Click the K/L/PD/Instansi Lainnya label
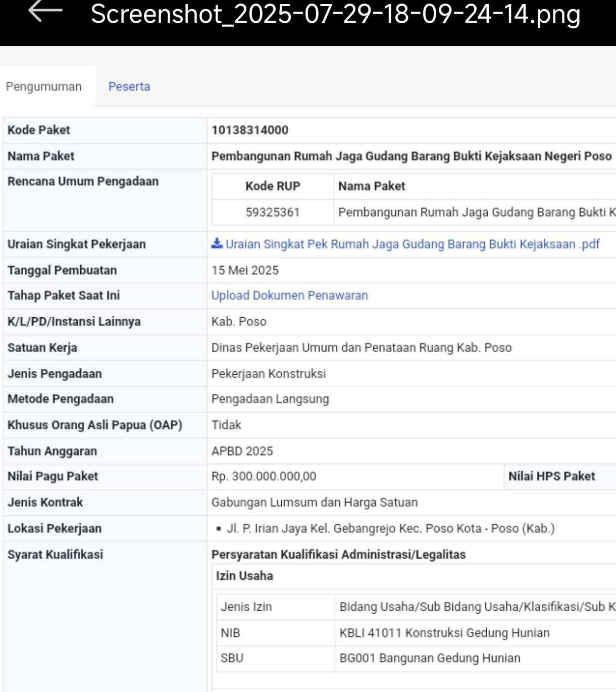This screenshot has height=692, width=616. [74, 322]
